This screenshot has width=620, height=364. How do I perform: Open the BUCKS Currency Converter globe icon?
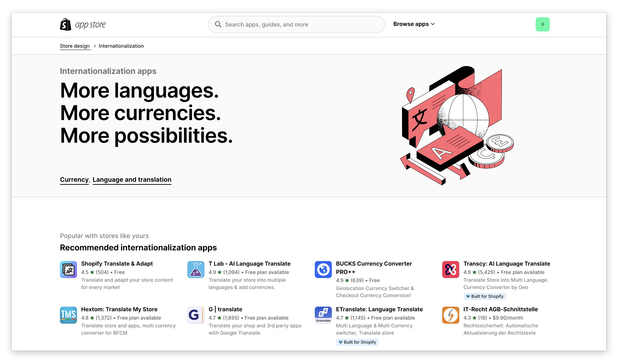coord(323,269)
